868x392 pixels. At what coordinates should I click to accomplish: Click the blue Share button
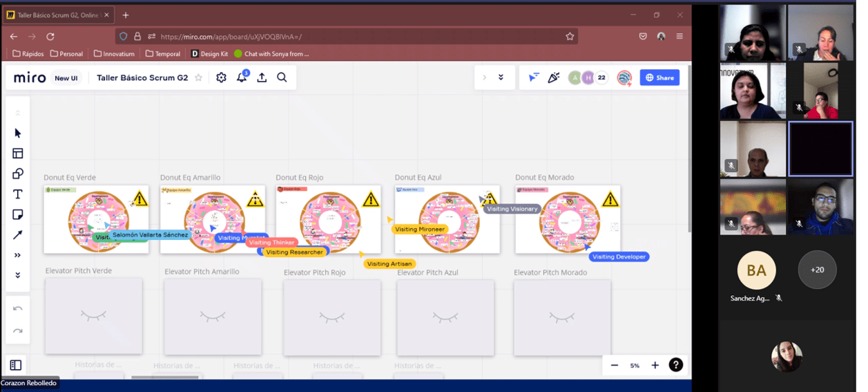click(659, 77)
